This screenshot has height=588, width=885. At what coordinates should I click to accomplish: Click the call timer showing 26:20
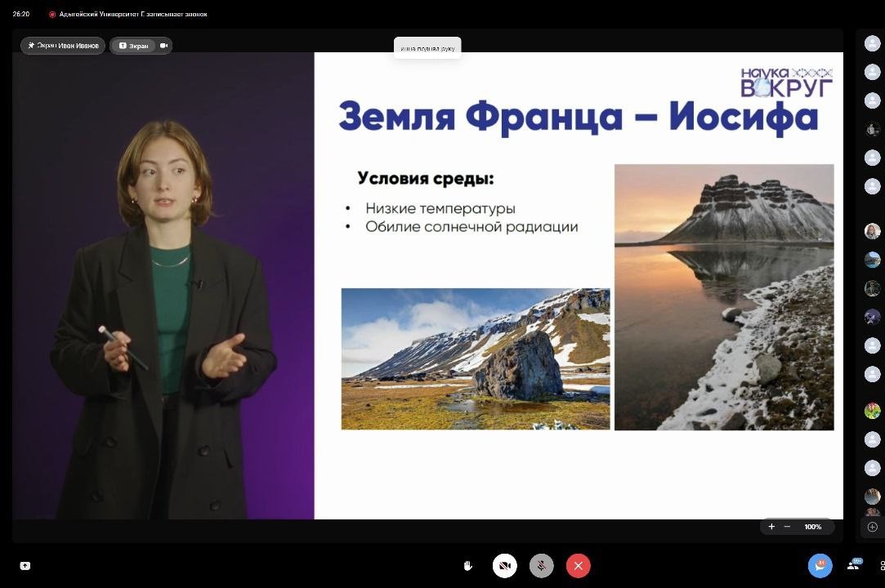(21, 14)
